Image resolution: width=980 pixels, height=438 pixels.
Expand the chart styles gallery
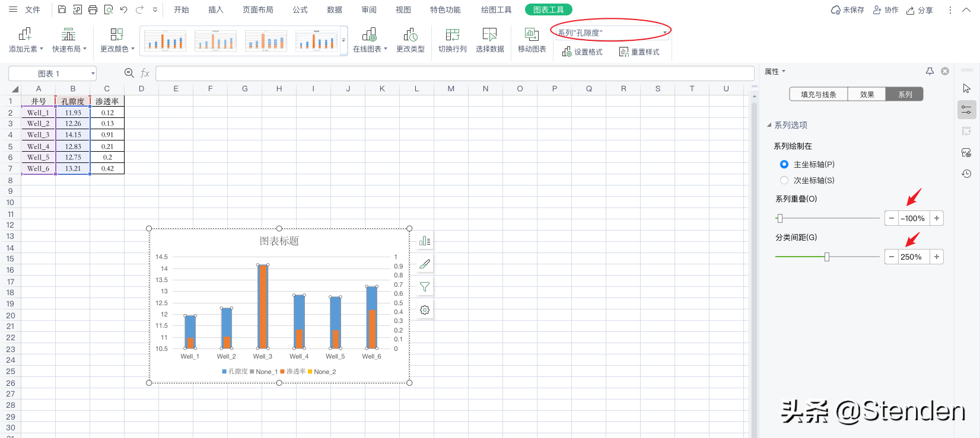pos(343,40)
